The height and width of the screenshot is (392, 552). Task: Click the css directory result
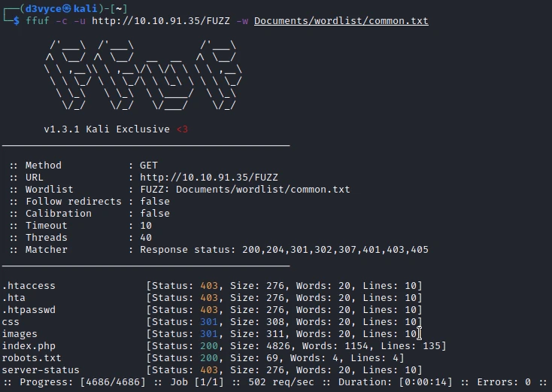11,322
